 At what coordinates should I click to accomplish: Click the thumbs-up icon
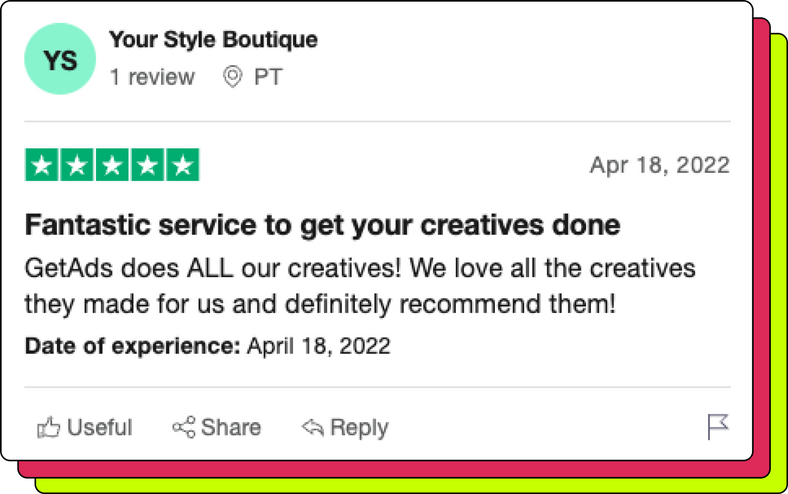48,428
